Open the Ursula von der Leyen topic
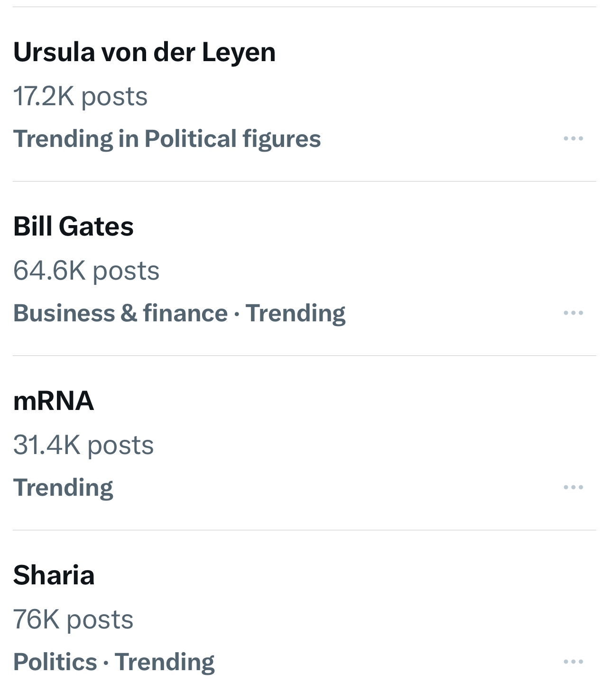This screenshot has height=700, width=609. 144,52
